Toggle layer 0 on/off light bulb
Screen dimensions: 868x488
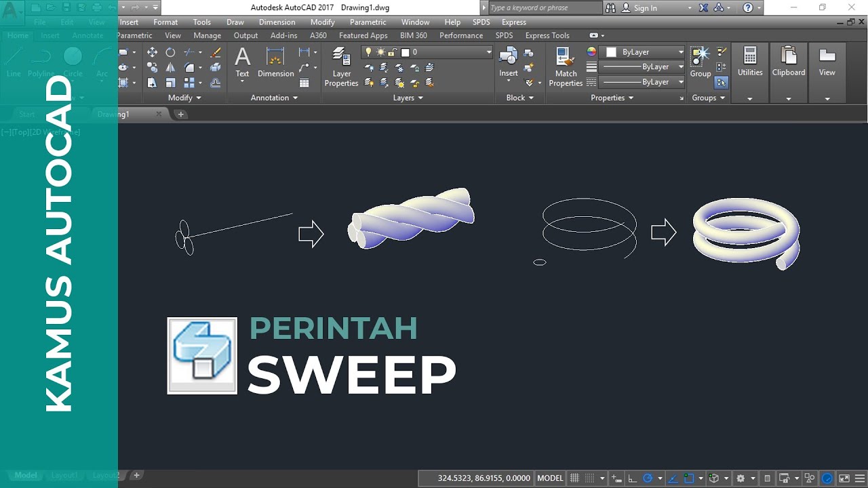pos(368,52)
